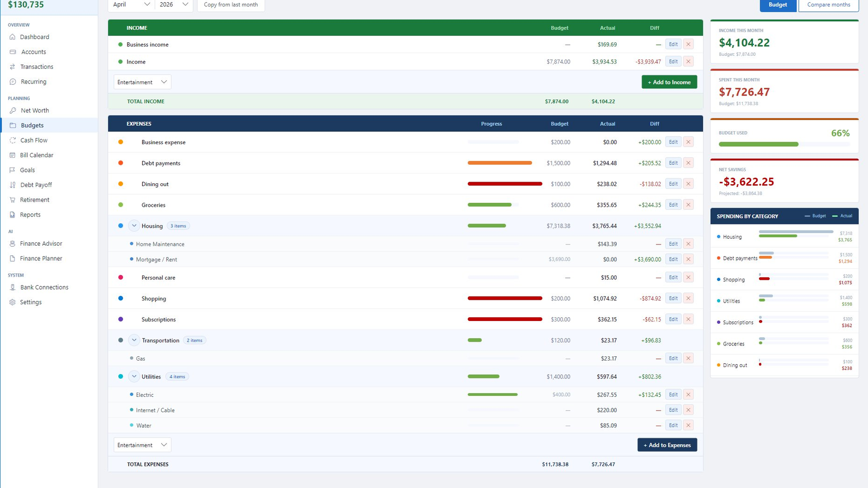Click the Budget Used progress bar

click(784, 144)
